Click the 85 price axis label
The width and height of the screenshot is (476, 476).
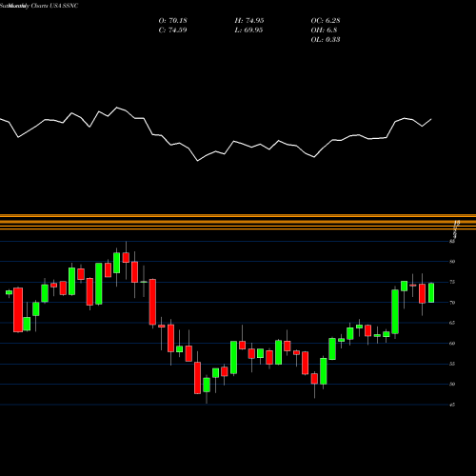point(452,241)
